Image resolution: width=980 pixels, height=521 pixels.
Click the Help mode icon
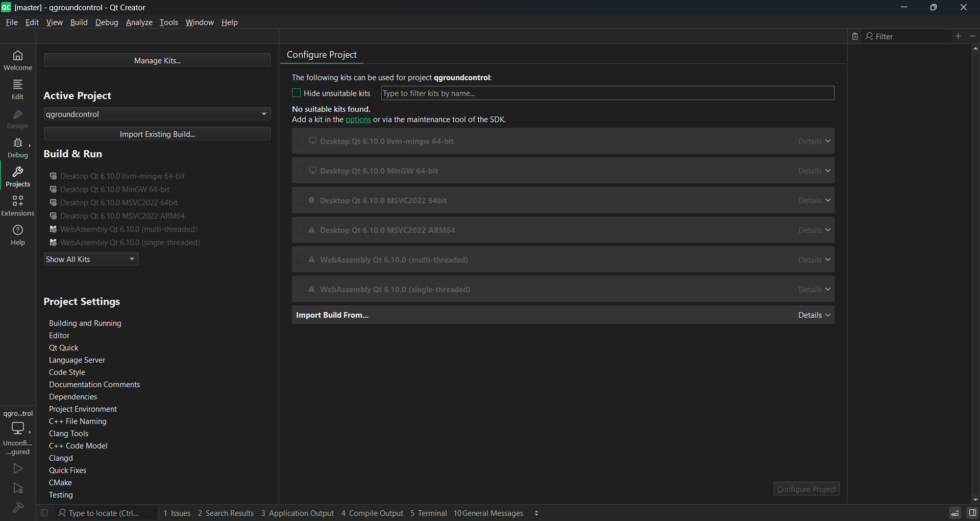pyautogui.click(x=18, y=235)
